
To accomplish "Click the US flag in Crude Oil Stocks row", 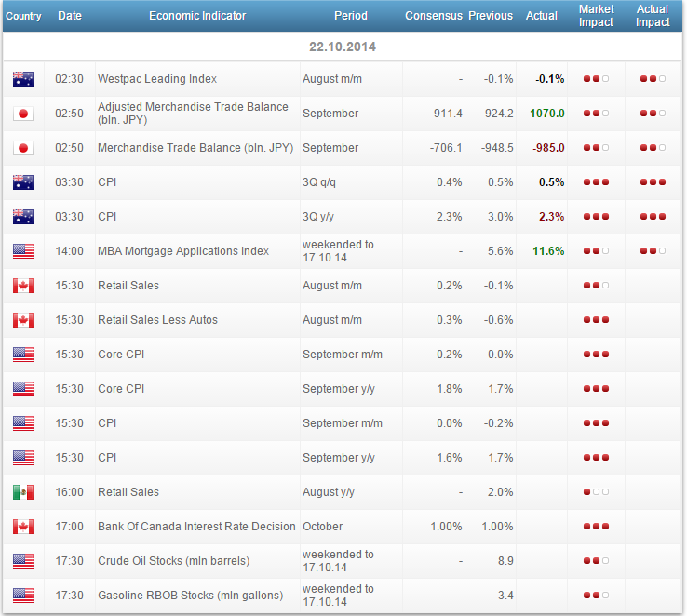I will 23,561.
